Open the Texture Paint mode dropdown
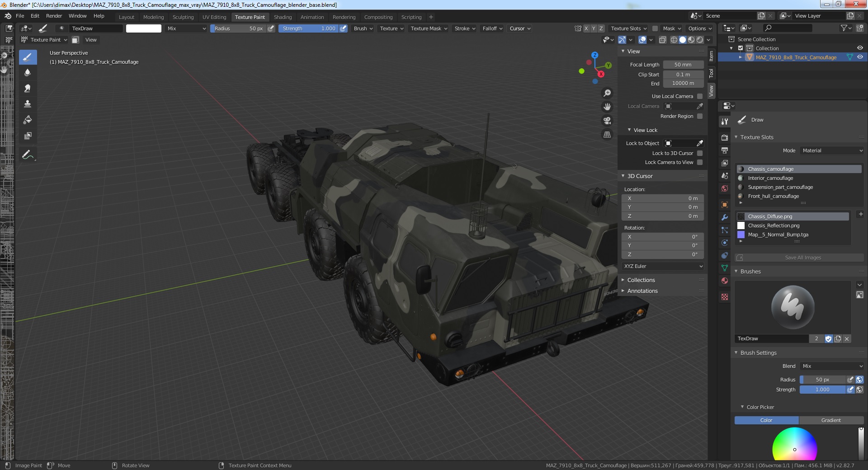868x470 pixels. pos(44,40)
